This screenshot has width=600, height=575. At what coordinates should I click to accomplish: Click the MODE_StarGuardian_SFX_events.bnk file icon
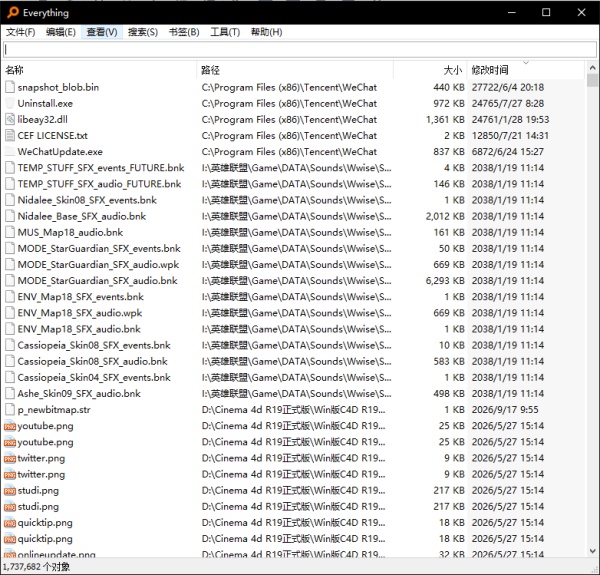tap(10, 248)
